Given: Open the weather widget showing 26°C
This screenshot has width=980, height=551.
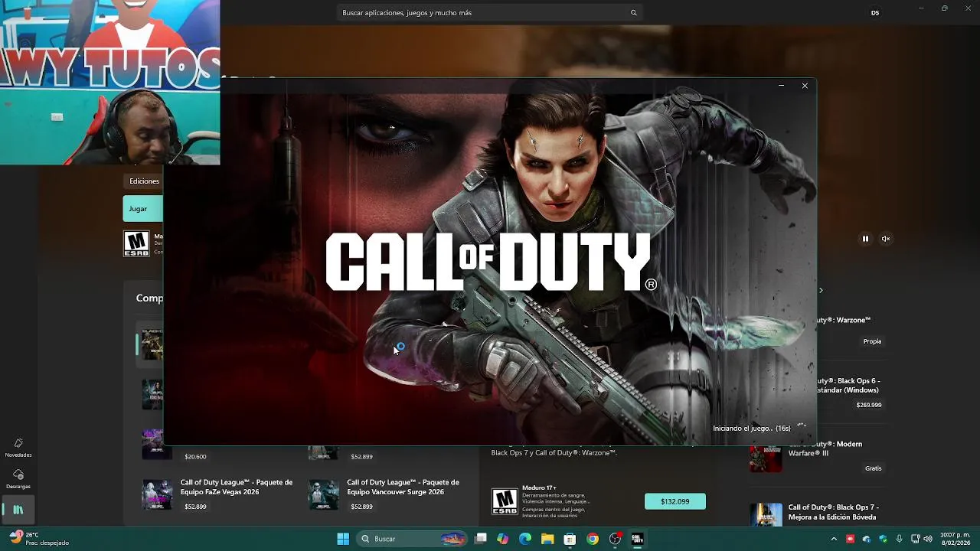Looking at the screenshot, I should point(39,539).
